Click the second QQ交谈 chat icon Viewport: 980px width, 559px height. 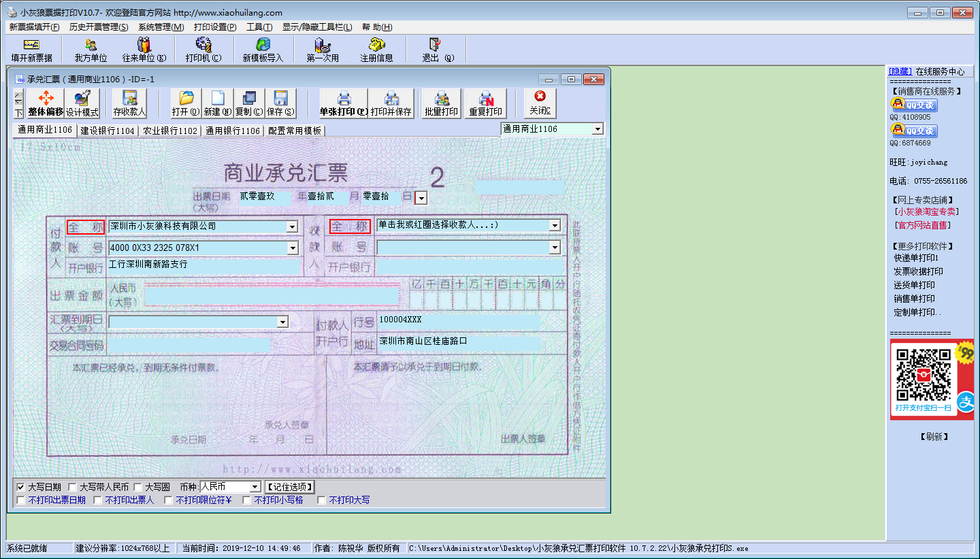coord(914,131)
